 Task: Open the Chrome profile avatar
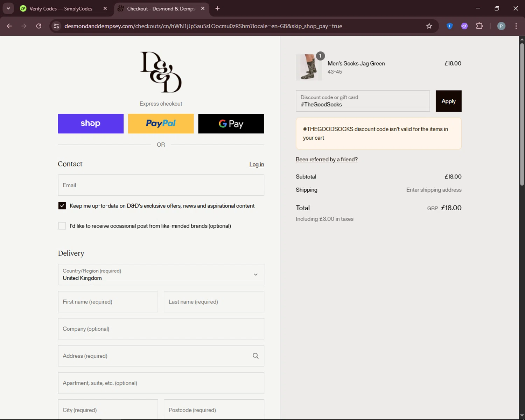[501, 26]
